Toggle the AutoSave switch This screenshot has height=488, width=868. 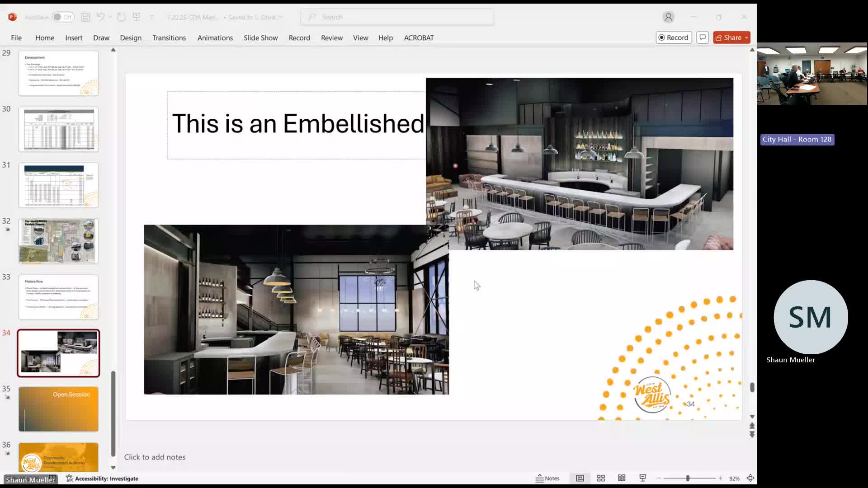click(x=62, y=17)
